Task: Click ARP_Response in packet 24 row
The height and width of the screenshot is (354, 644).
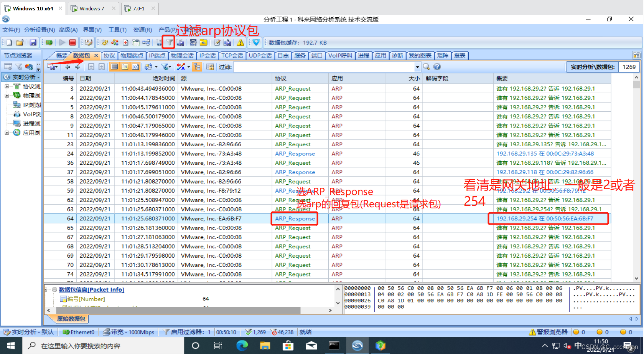Action: click(x=295, y=154)
